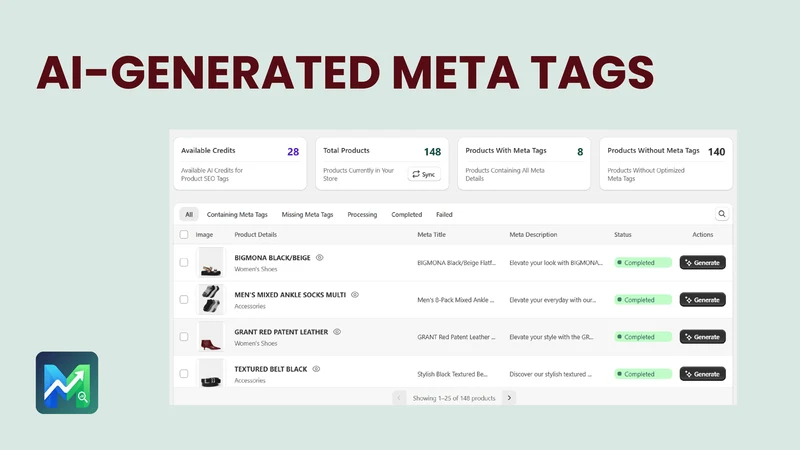The image size is (800, 450).
Task: Generate meta tags for GRANT RED PATENT LEATHER
Action: [703, 337]
